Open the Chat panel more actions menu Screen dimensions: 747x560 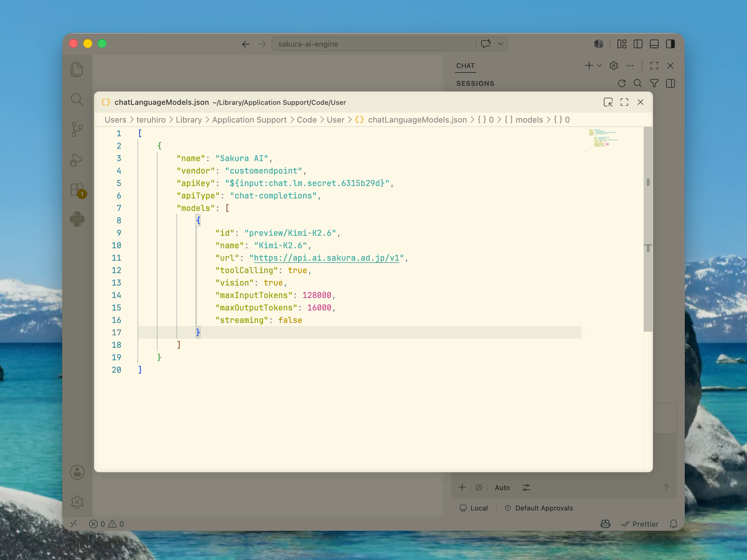click(630, 65)
